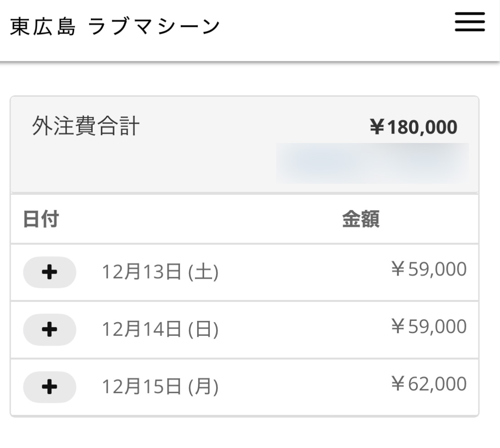Click the ラブマシーン part of the header
The image size is (500, 448).
coord(154,26)
